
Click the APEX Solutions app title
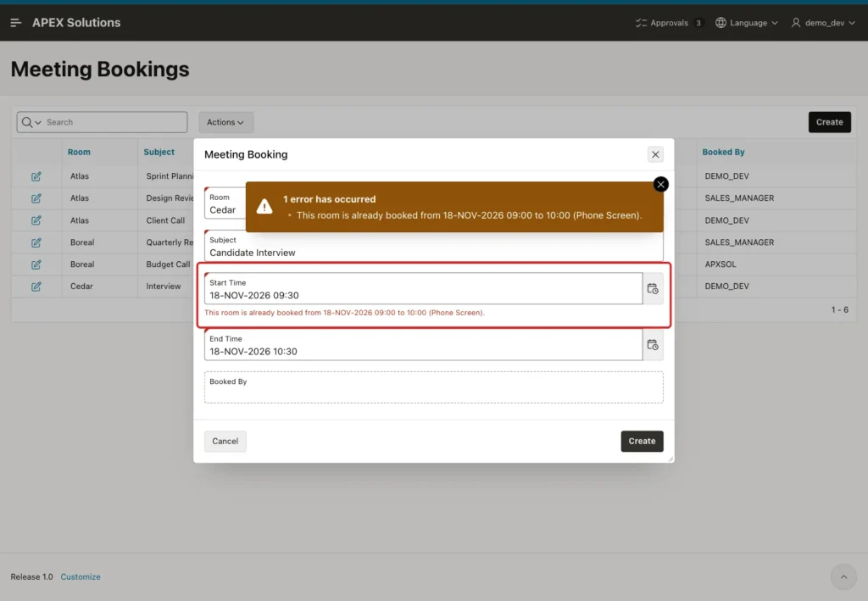(76, 23)
